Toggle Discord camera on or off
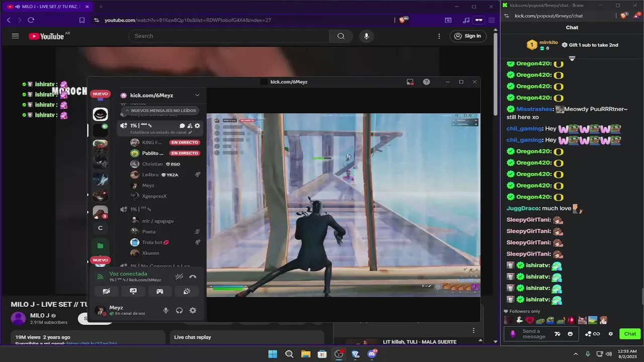 [106, 291]
